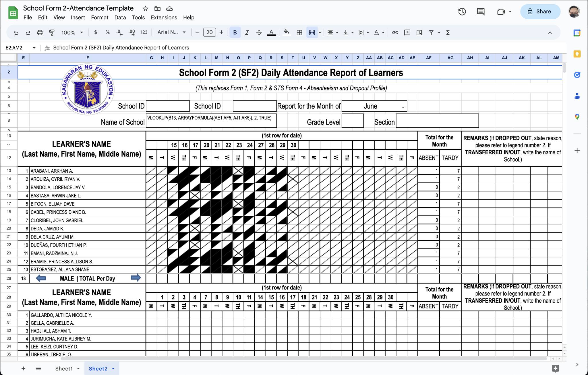Open the Borders tool

[x=299, y=32]
